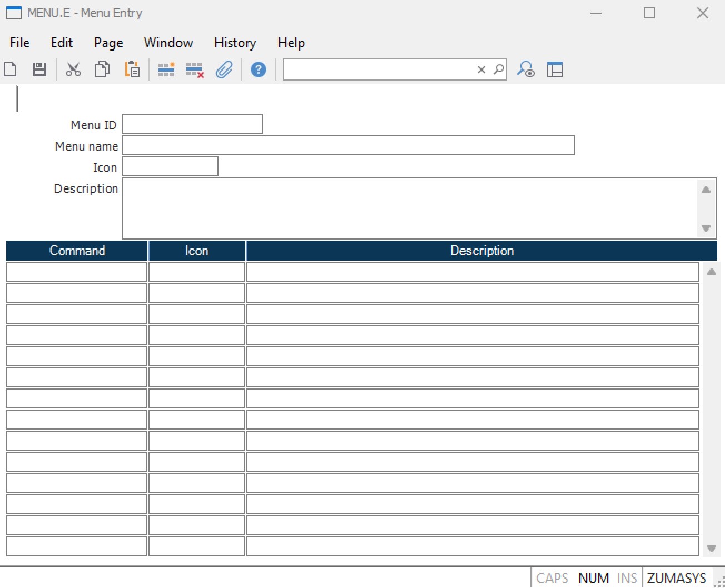
Task: Copy content with the Copy icon
Action: point(102,69)
